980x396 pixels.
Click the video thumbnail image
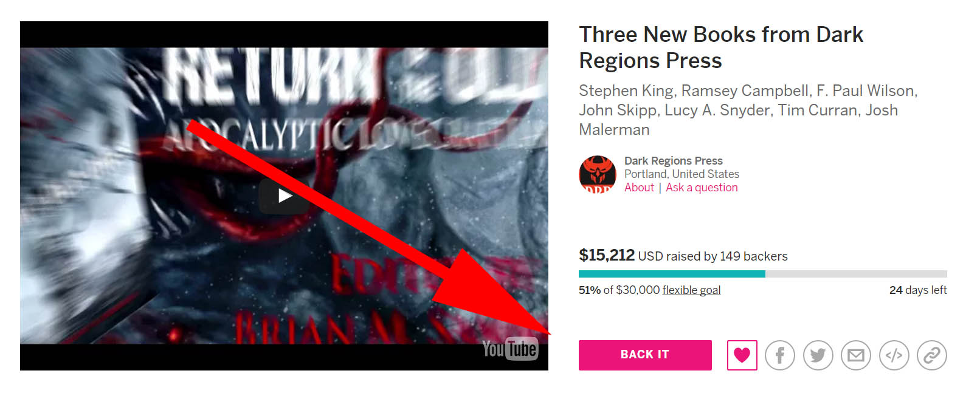(284, 196)
